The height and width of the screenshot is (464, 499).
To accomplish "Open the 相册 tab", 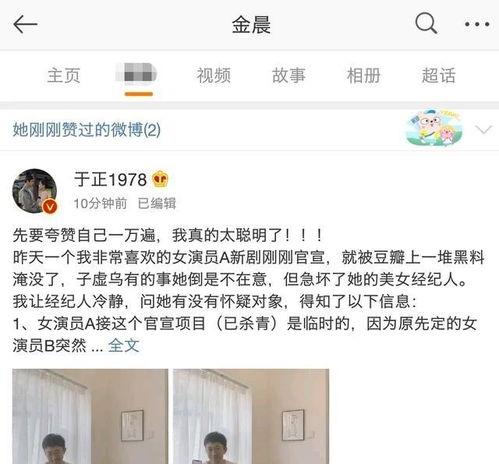I will coord(364,75).
